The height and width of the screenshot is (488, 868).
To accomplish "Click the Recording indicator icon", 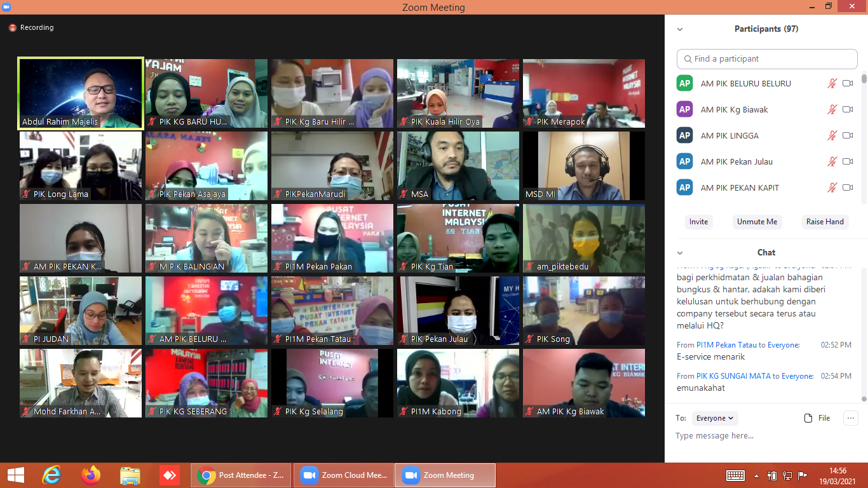I will [12, 28].
